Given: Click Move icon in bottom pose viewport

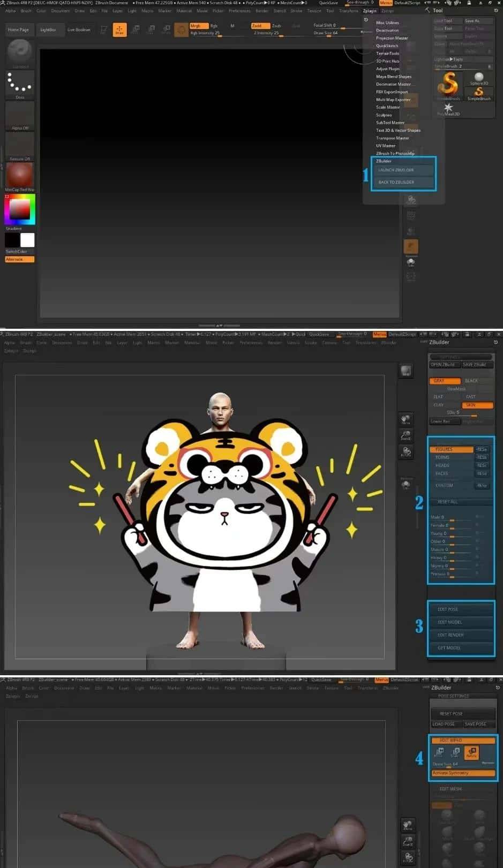Looking at the screenshot, I should 408,826.
